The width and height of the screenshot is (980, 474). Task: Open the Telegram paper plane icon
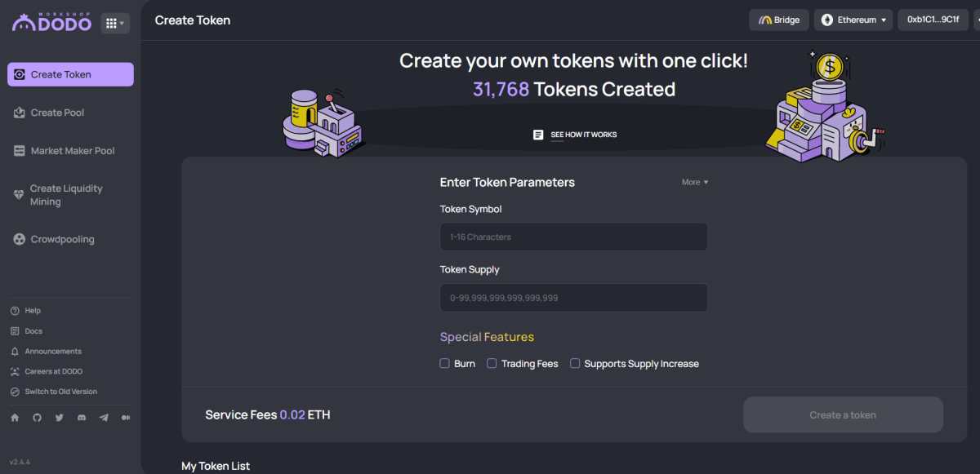point(103,418)
